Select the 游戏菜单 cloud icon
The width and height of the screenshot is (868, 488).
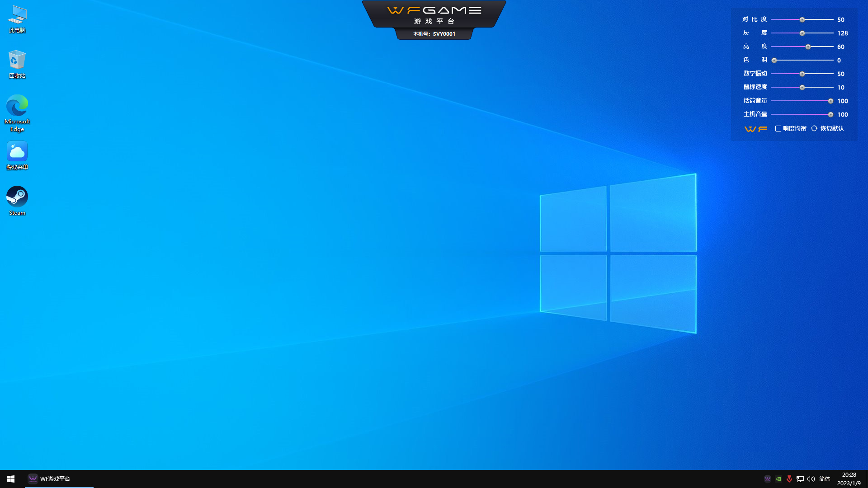coord(17,155)
